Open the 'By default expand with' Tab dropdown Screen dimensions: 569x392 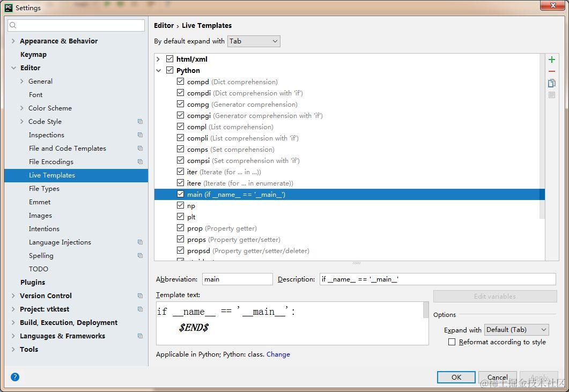254,41
